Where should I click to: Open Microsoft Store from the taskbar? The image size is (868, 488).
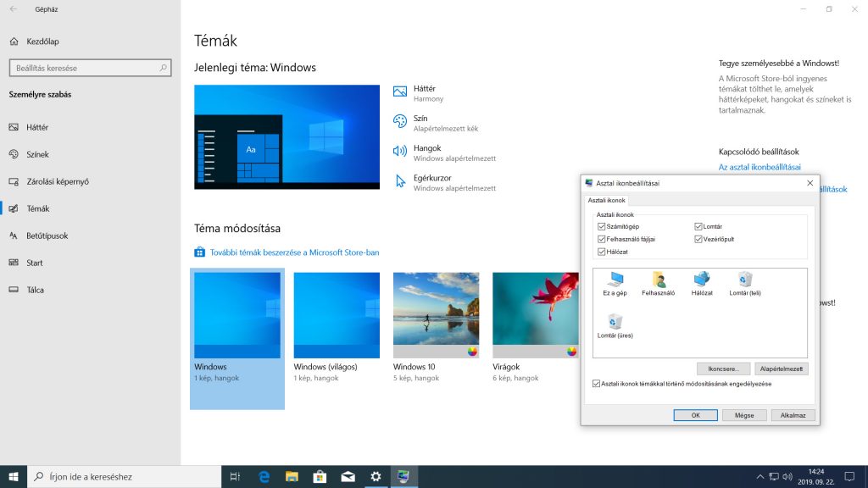320,476
